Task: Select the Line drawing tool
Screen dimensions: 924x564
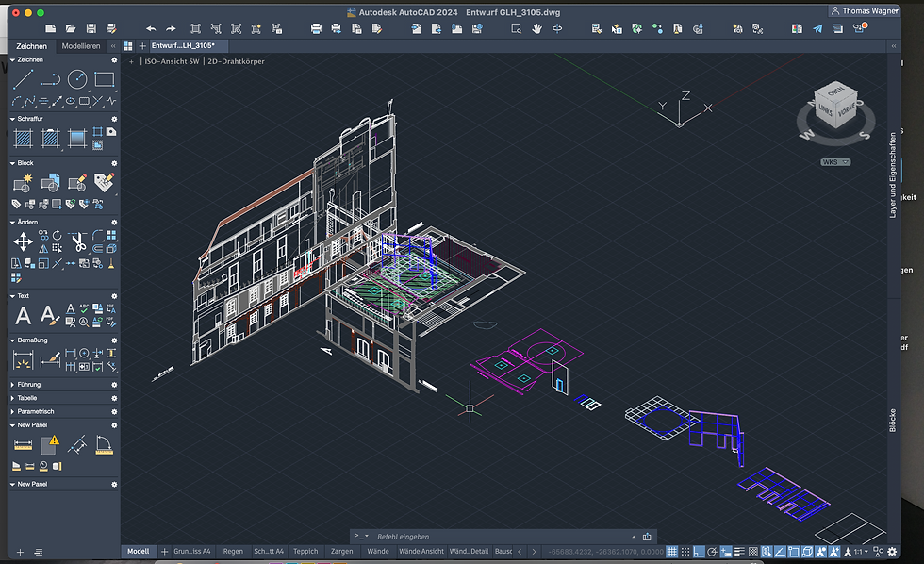Action: pos(23,79)
